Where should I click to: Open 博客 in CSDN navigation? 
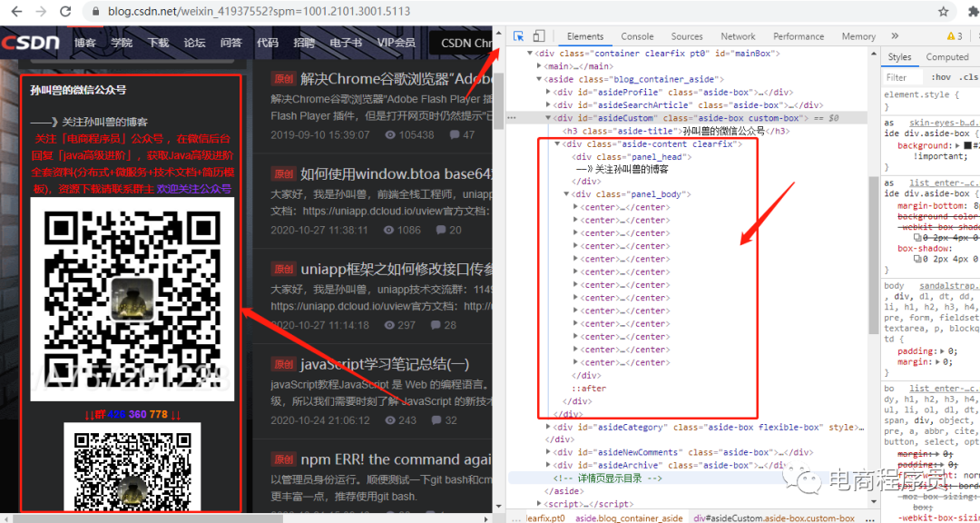85,43
